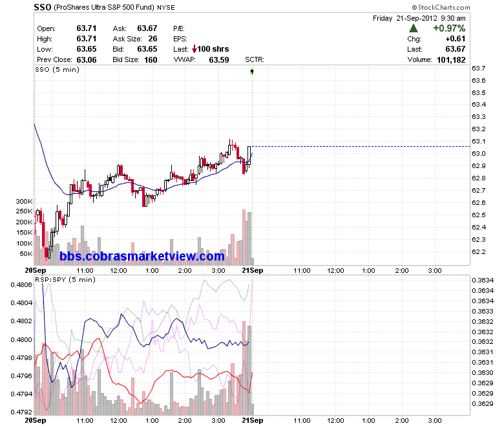The height and width of the screenshot is (426, 504).
Task: Click the Chg value +0.61
Action: tap(456, 39)
